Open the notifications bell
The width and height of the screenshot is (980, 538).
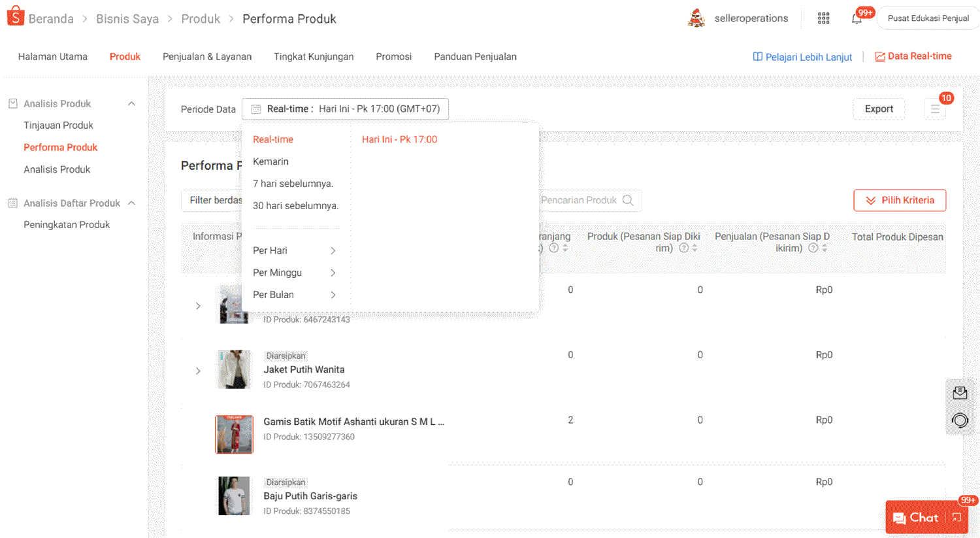(857, 18)
